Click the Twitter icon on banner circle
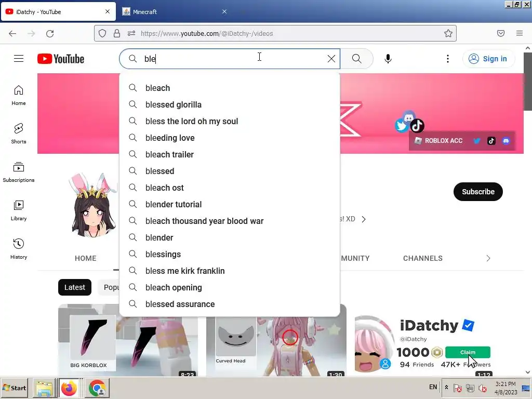The image size is (532, 399). 402,126
